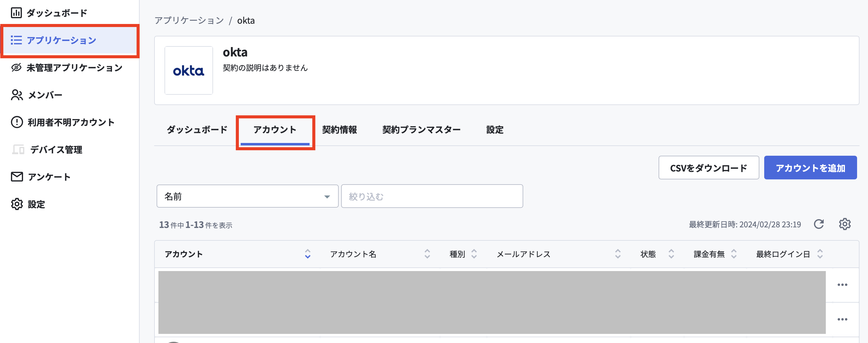Open table column settings gear icon
The height and width of the screenshot is (343, 868).
[x=845, y=224]
